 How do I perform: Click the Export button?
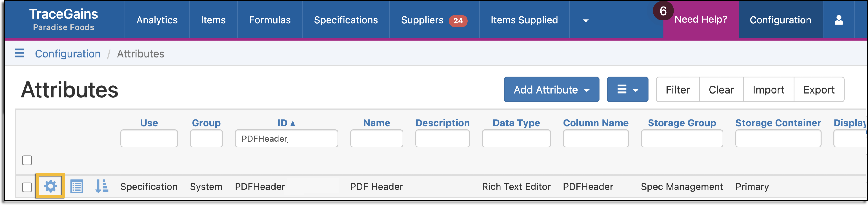click(819, 89)
